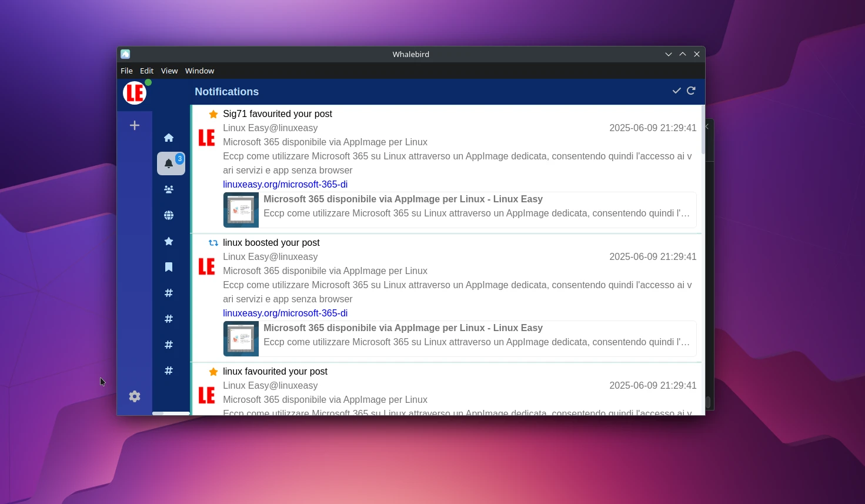Open Favourites via star sidebar icon
This screenshot has height=504, width=865.
coord(169,241)
